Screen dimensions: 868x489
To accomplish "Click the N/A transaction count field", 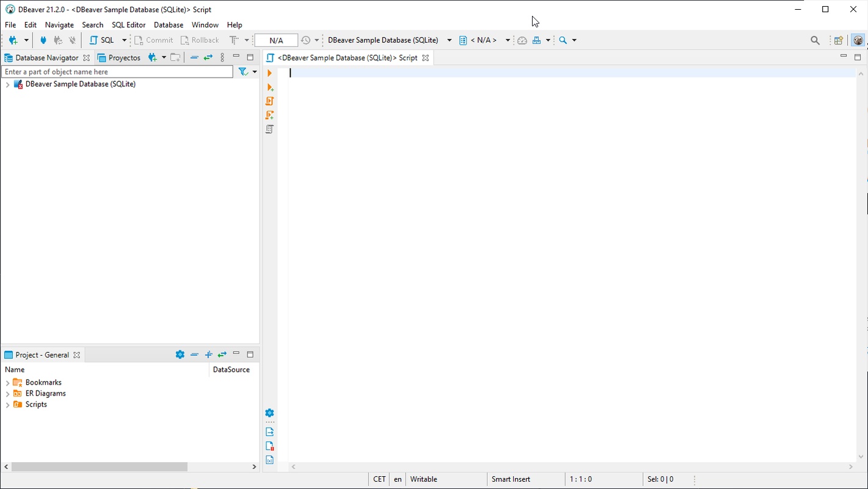I will coord(276,40).
